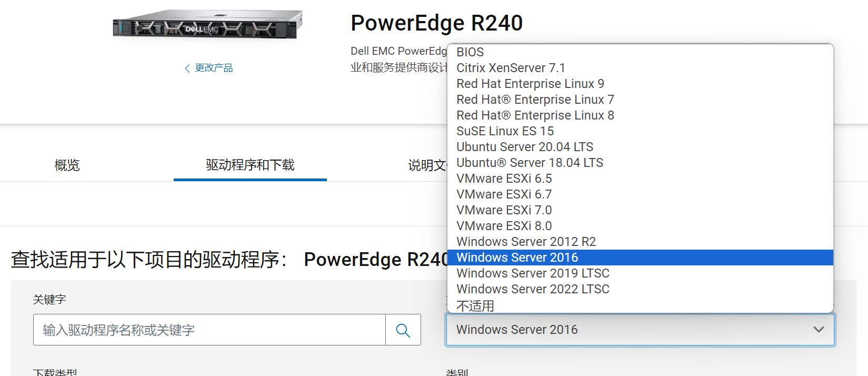Switch to the 概览 tab

[x=66, y=165]
